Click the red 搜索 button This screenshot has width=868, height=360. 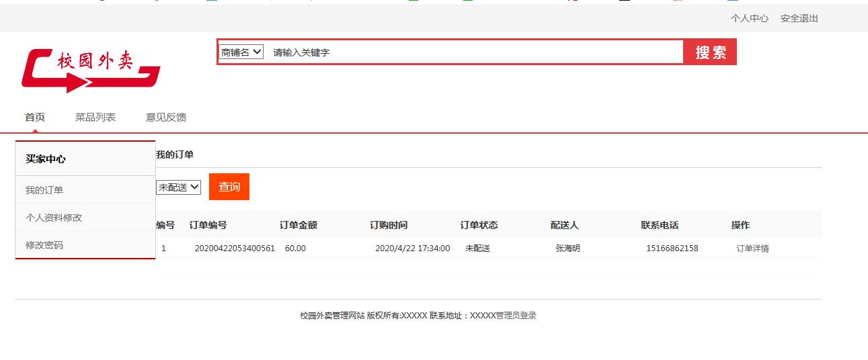point(710,52)
